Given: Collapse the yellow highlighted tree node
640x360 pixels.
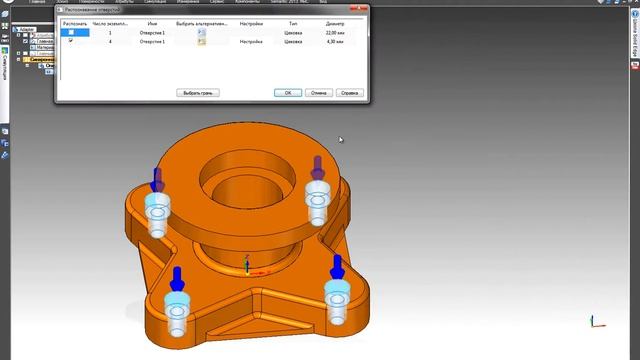Looking at the screenshot, I should (18, 60).
